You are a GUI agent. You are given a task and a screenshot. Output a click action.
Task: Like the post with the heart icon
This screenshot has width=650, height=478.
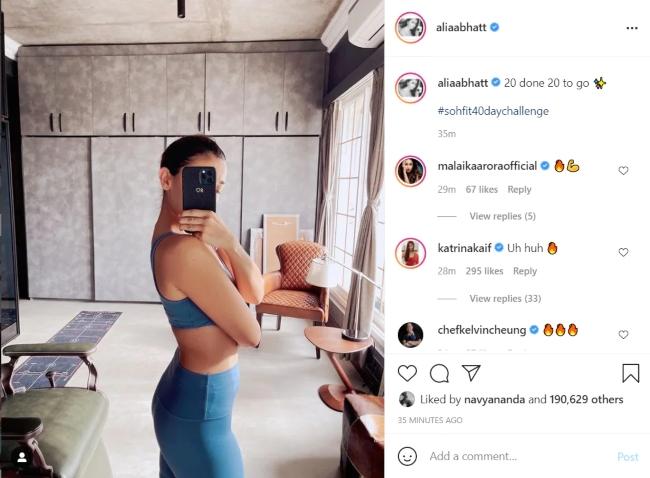[x=407, y=373]
